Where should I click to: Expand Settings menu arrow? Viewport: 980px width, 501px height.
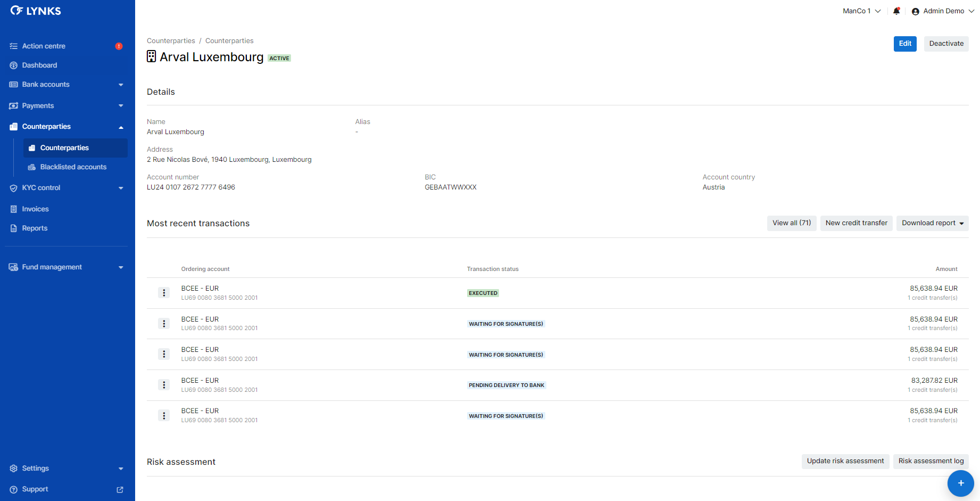pos(121,469)
